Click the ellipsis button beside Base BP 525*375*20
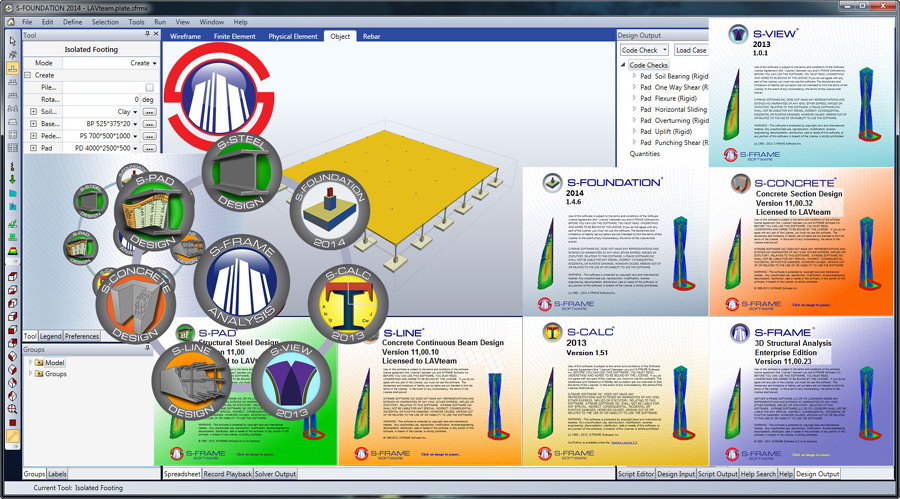The image size is (900, 499). pyautogui.click(x=149, y=124)
